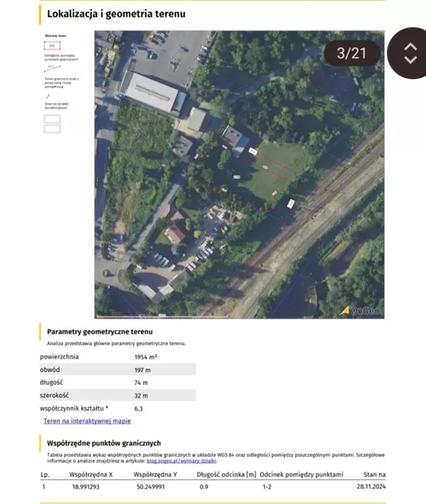This screenshot has height=504, width=426.
Task: Tap the up/down gallery scroll button
Action: (409, 53)
